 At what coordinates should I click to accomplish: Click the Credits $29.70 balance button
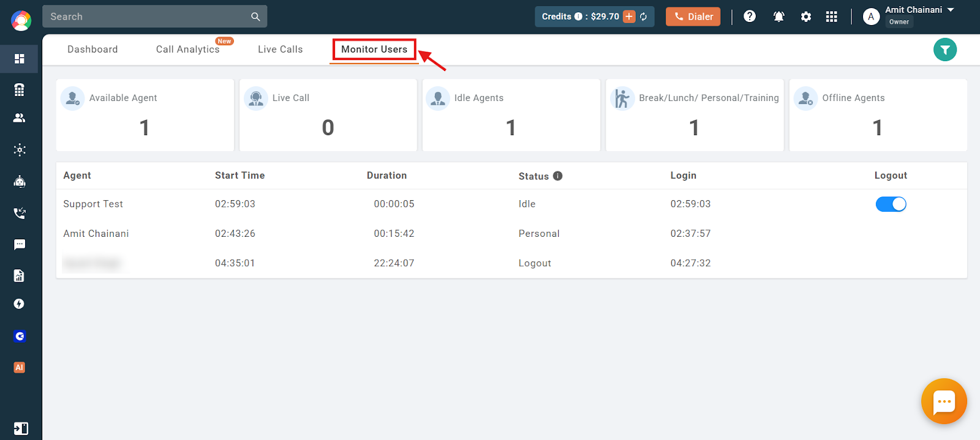click(x=594, y=17)
